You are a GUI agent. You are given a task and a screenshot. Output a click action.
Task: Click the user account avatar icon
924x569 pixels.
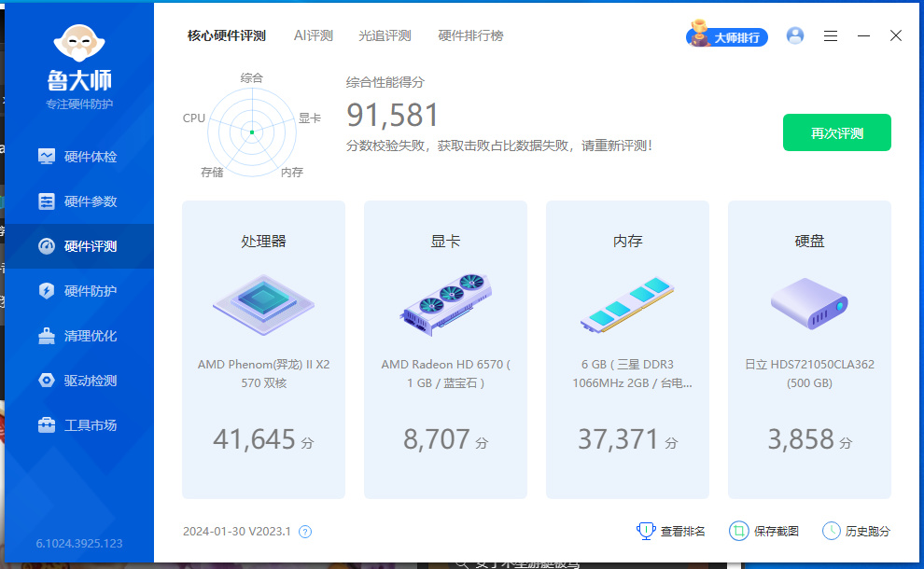(795, 36)
